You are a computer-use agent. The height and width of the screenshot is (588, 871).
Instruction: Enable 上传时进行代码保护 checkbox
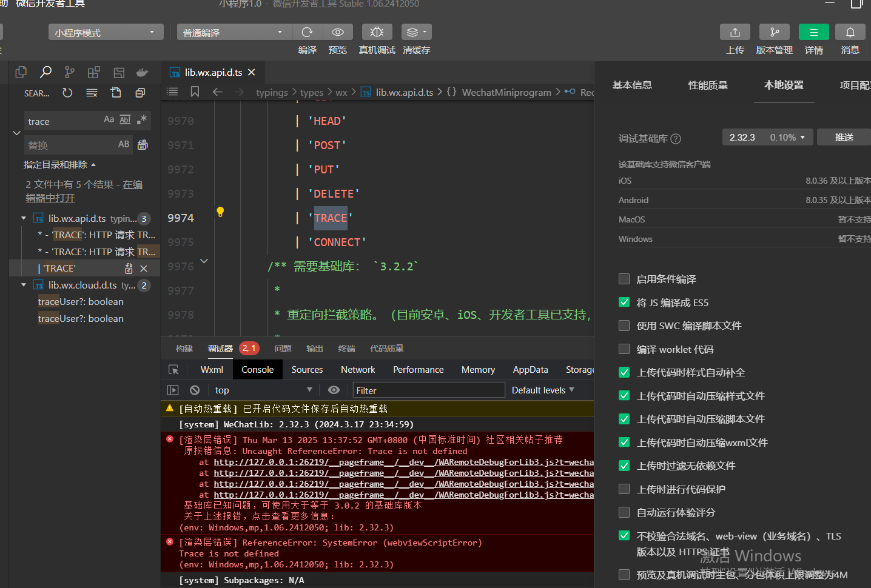[624, 489]
